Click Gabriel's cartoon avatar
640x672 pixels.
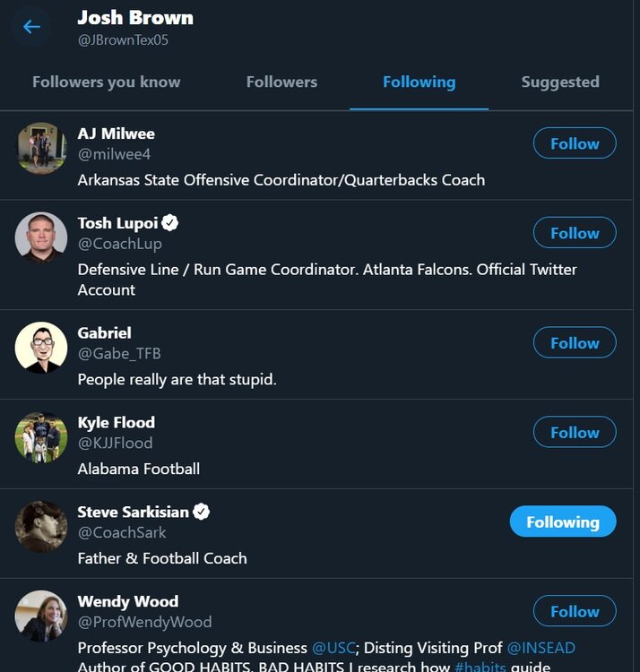tap(41, 348)
